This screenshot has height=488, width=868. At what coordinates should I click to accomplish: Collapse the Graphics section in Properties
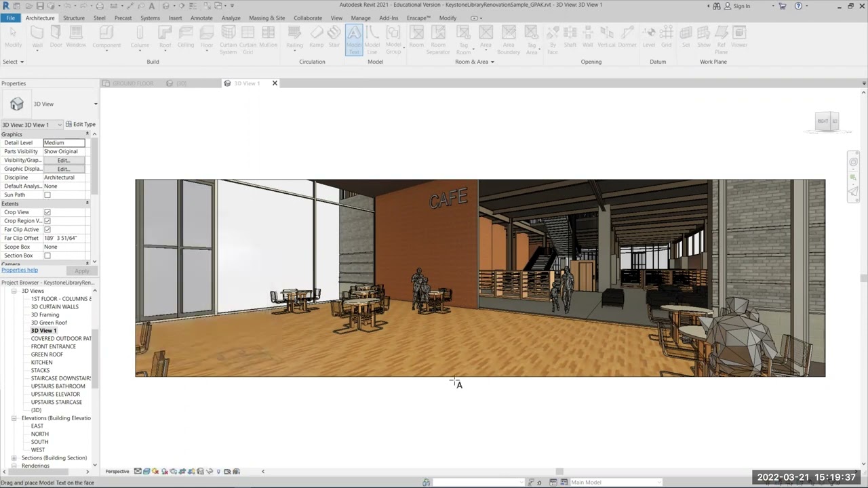click(87, 134)
